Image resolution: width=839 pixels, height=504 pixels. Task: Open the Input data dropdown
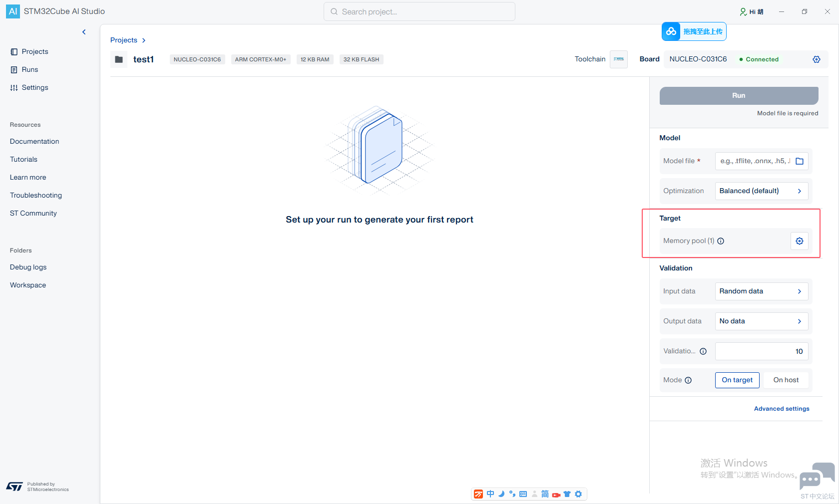click(762, 291)
